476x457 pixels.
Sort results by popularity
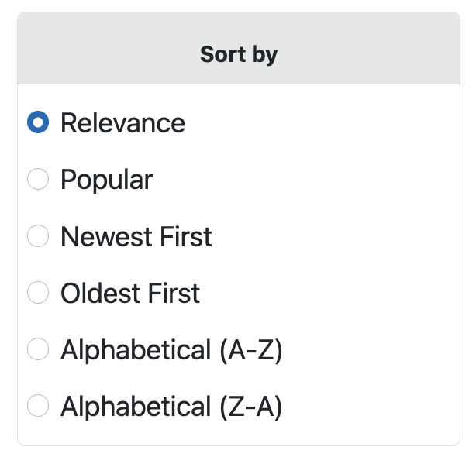(x=38, y=180)
